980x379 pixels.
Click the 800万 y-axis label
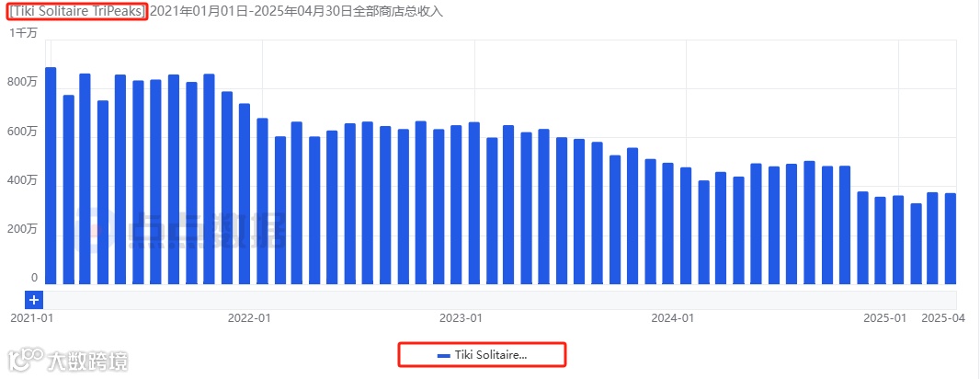point(24,83)
